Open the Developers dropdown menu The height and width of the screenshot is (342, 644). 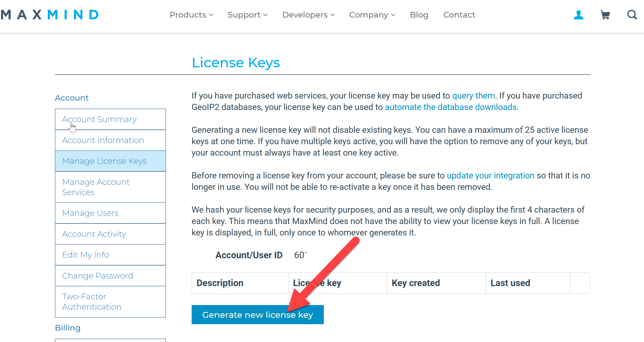point(308,15)
